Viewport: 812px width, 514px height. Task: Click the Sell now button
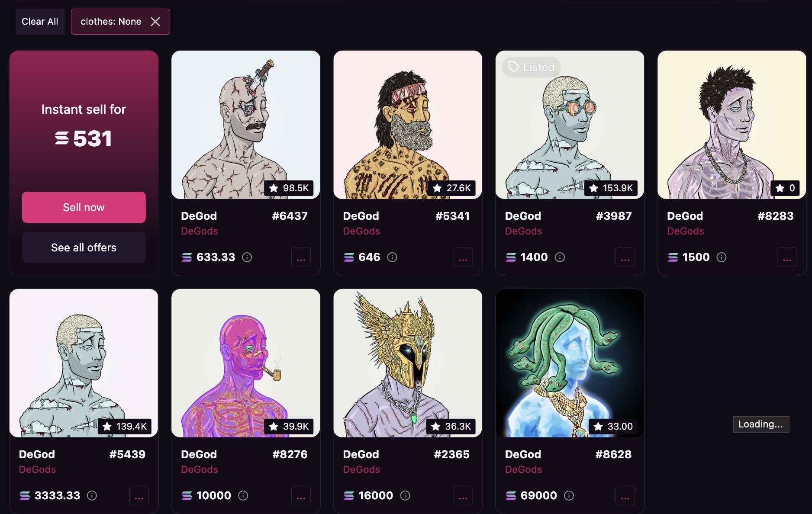pos(84,207)
